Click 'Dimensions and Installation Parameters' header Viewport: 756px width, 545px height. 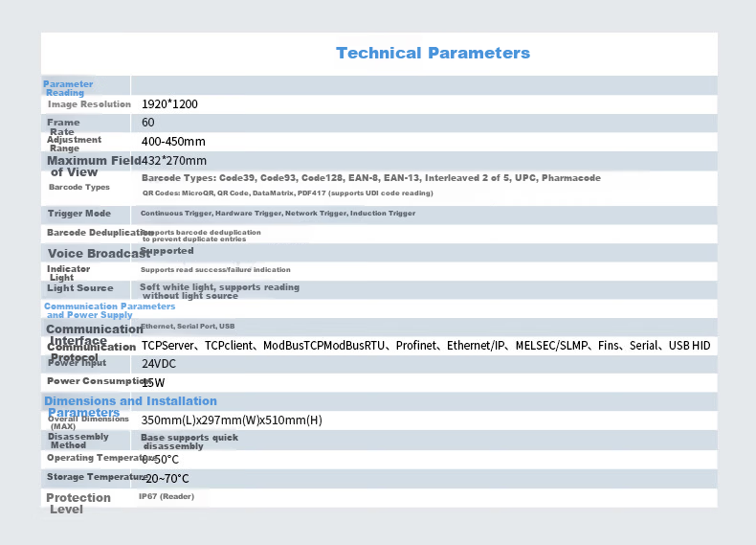(x=130, y=407)
